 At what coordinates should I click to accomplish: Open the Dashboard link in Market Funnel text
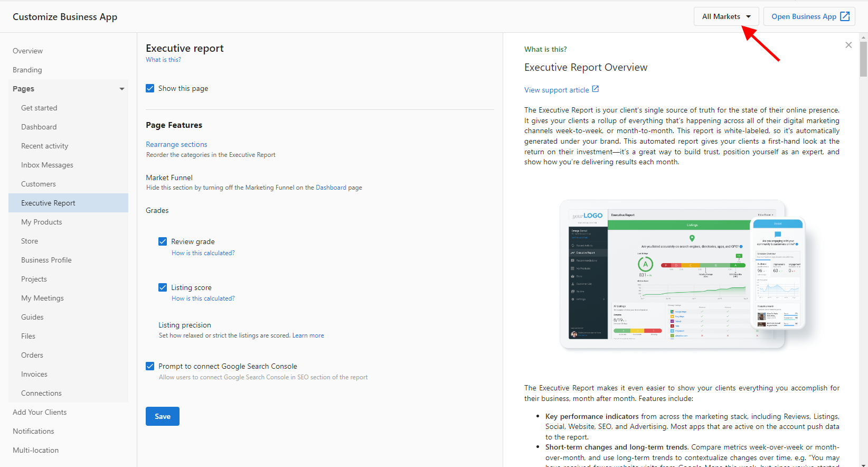(x=331, y=188)
